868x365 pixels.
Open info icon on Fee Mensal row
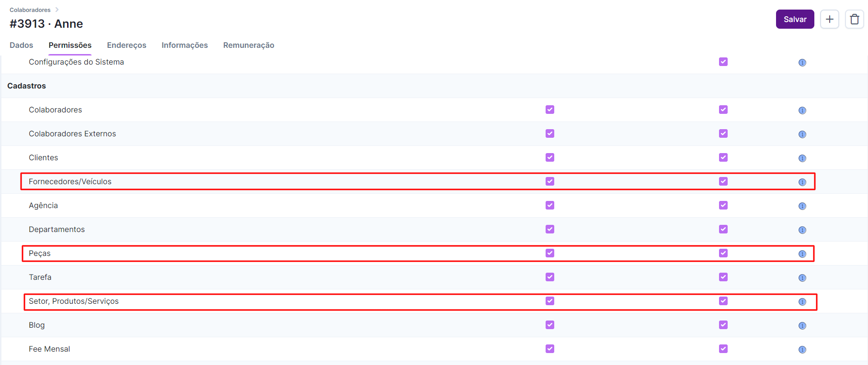802,350
